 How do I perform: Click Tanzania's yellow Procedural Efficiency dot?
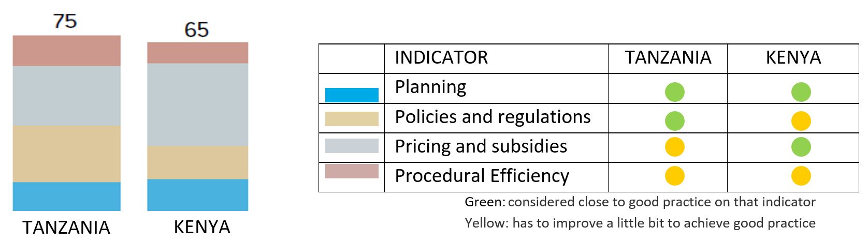pos(674,176)
